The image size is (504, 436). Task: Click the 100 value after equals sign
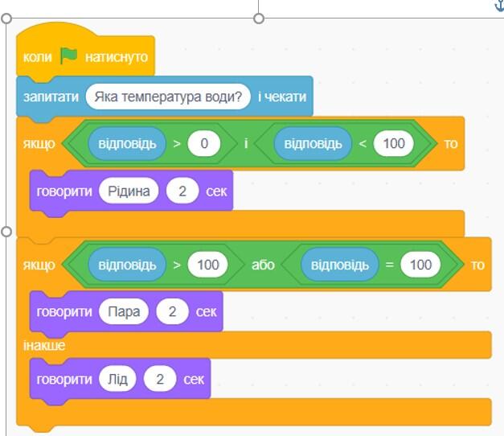420,265
